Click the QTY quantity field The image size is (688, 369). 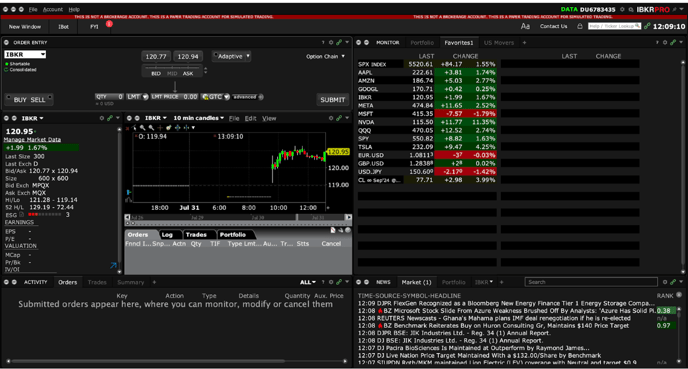pos(110,97)
